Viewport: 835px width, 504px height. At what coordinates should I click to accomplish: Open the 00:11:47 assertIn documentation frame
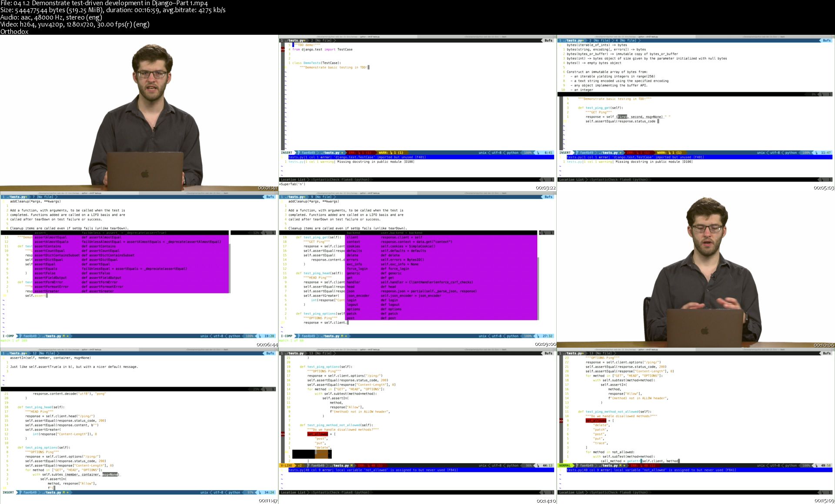coord(139,426)
